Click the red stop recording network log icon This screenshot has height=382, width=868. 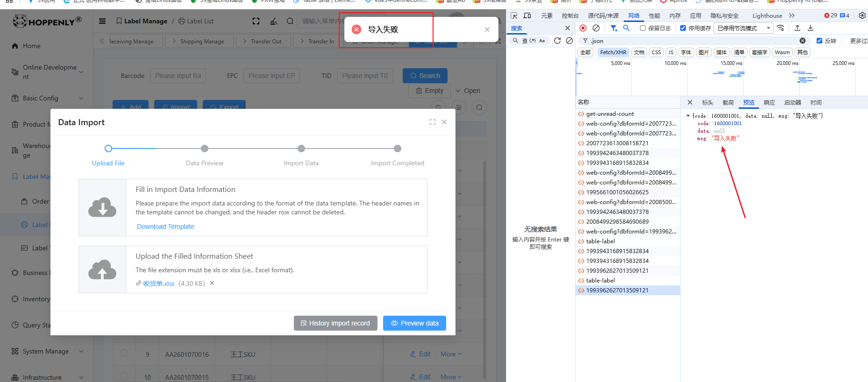(583, 28)
